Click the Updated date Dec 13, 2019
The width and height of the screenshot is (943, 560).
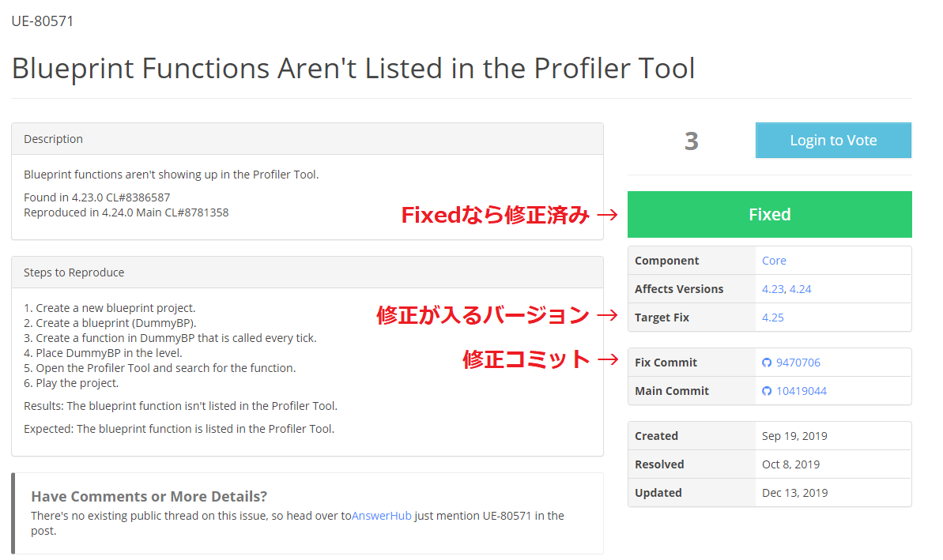click(x=794, y=493)
